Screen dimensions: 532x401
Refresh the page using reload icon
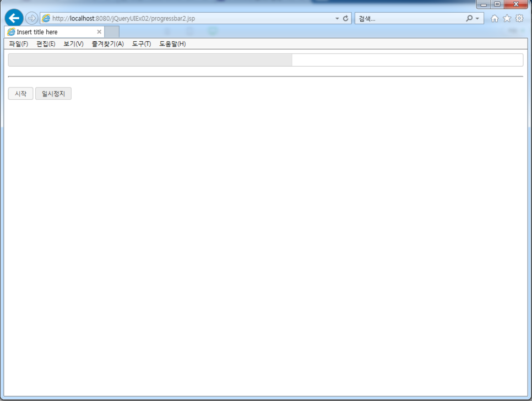(x=345, y=18)
